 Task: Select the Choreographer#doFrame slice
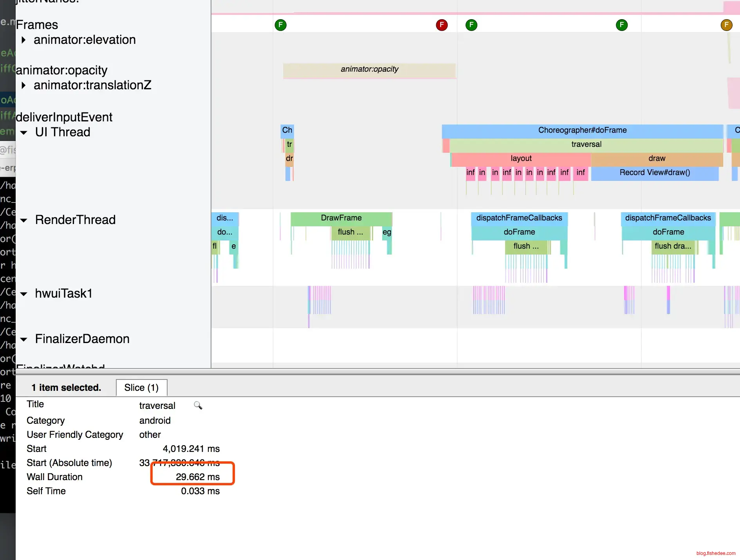tap(582, 130)
